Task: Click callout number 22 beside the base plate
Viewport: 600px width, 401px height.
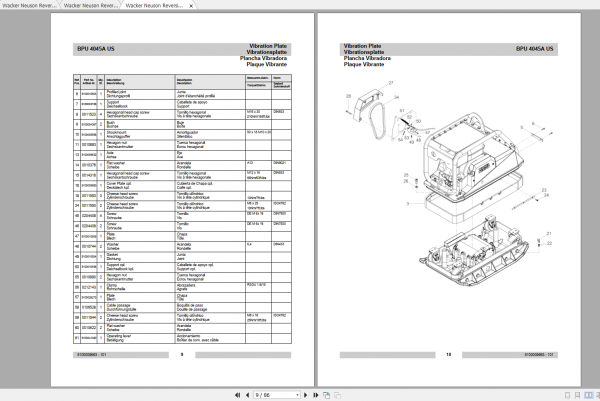Action: 549,243
